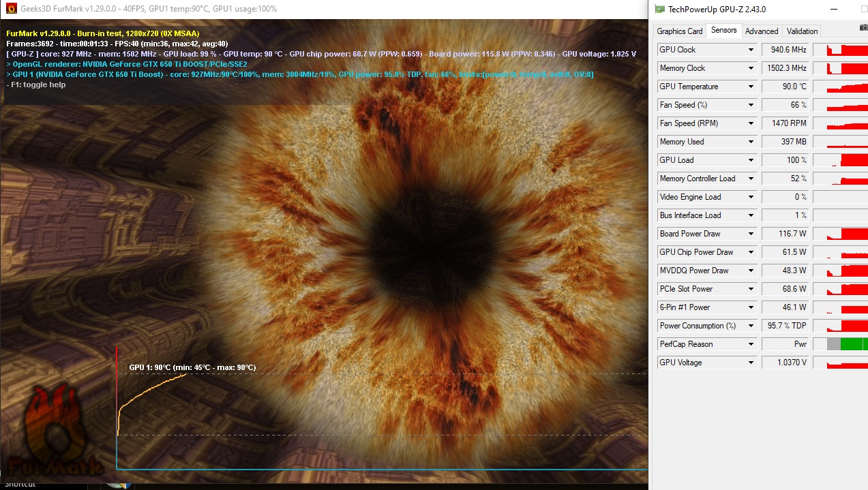
Task: Click the FurMark title bar app icon
Action: point(11,9)
